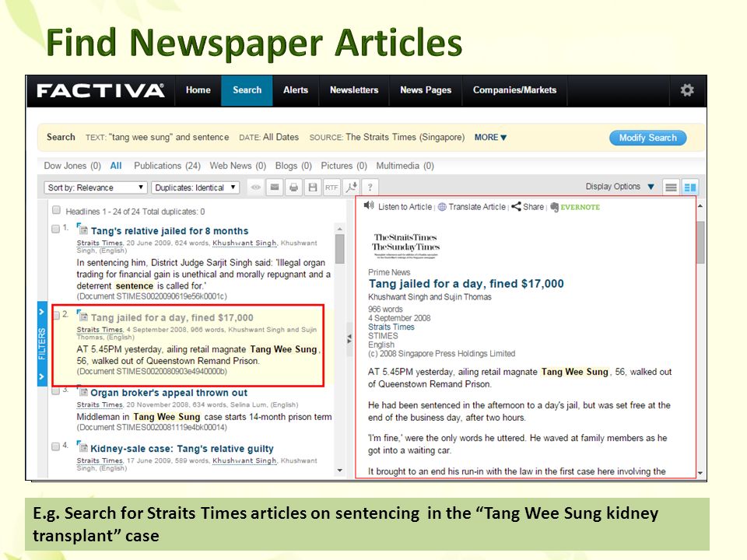Click the Modify Search button
The height and width of the screenshot is (560, 747).
[648, 138]
